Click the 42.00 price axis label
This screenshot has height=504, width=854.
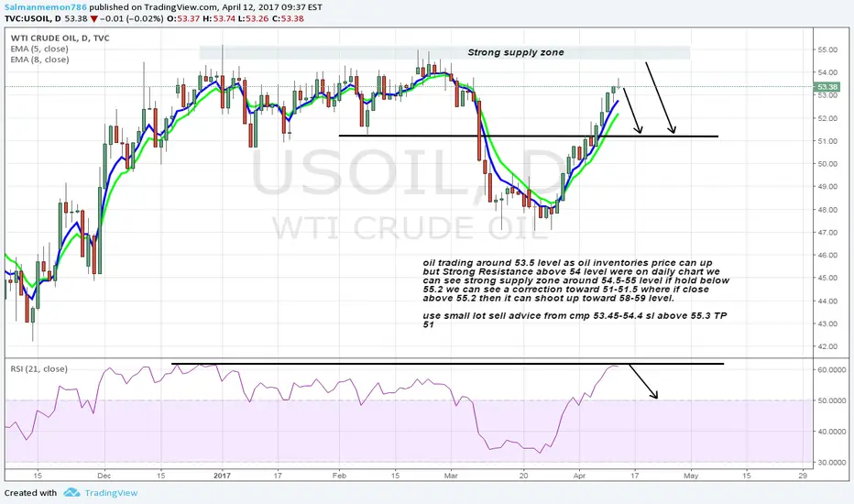pyautogui.click(x=827, y=346)
